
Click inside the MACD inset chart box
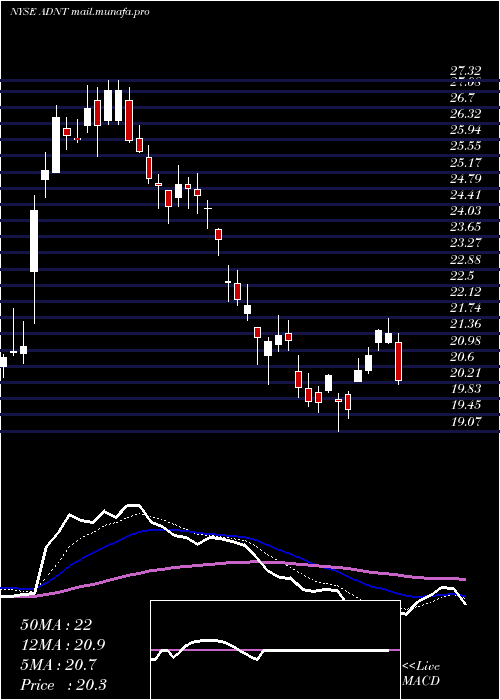(x=275, y=650)
